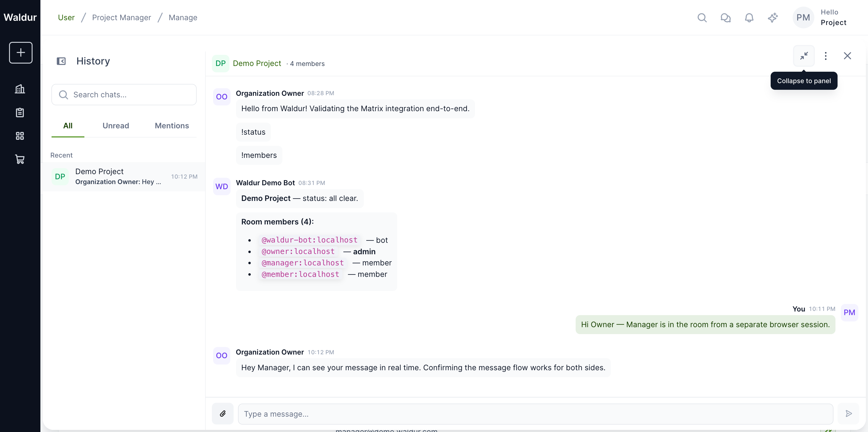
Task: Click the Project Manager breadcrumb
Action: point(122,17)
